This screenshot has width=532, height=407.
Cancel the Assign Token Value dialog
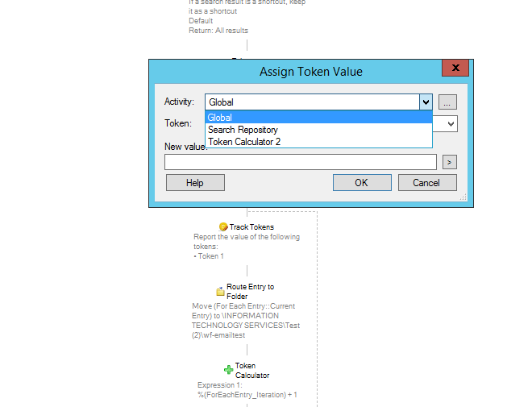[427, 183]
